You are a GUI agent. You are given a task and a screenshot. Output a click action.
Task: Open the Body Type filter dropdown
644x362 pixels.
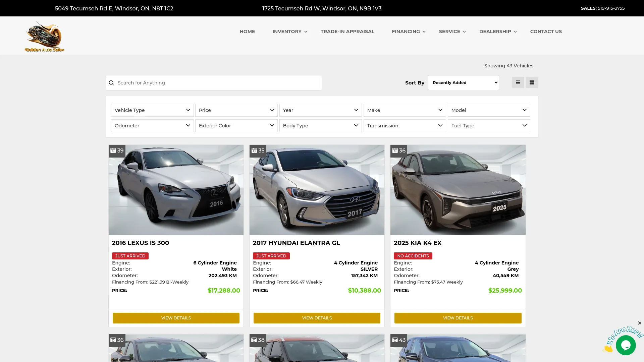[321, 126]
